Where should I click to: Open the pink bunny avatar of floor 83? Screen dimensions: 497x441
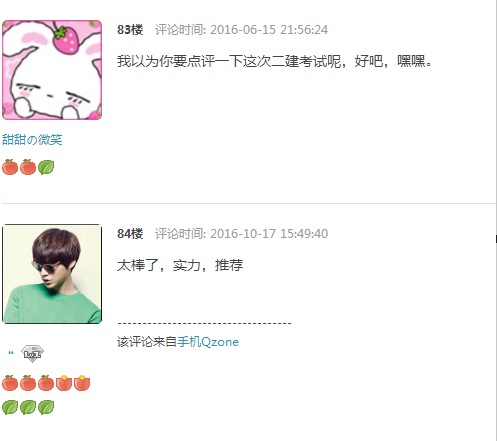52,70
